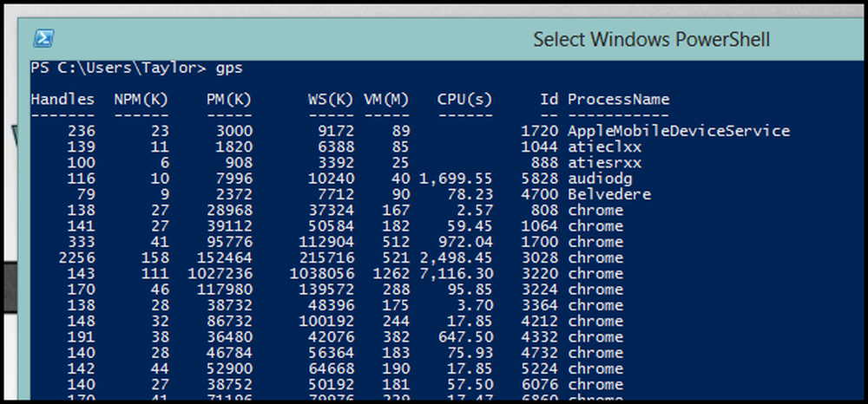The height and width of the screenshot is (404, 868).
Task: Click chrome process Id 3220
Action: (540, 274)
